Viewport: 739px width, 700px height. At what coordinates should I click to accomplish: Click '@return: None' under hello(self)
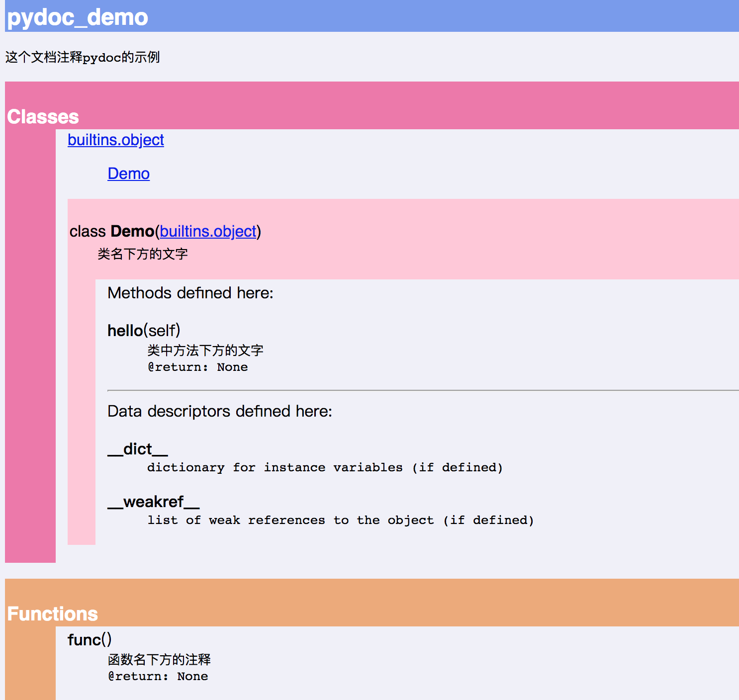coord(197,367)
